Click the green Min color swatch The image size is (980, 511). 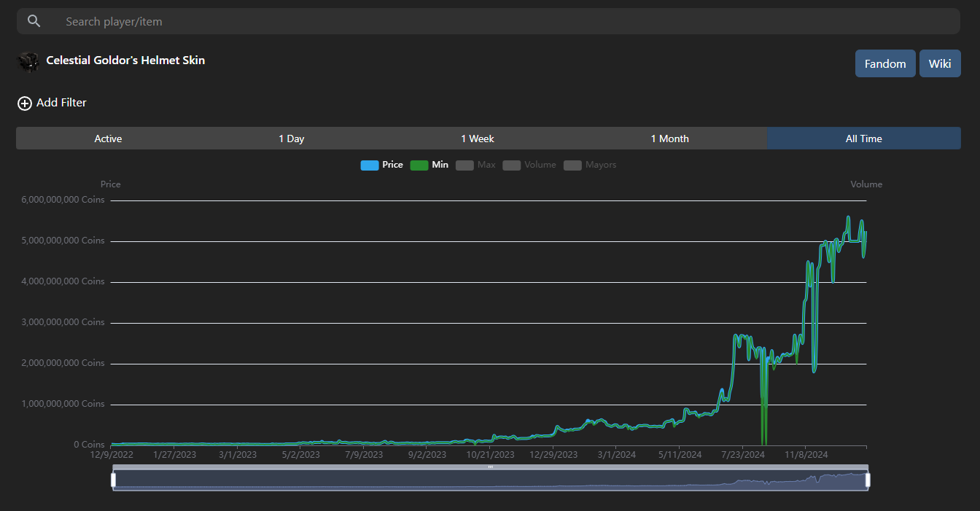click(419, 165)
